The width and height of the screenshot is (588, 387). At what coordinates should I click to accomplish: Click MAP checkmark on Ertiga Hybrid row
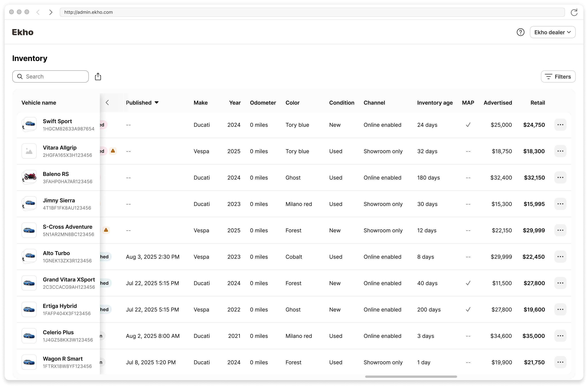pyautogui.click(x=468, y=310)
